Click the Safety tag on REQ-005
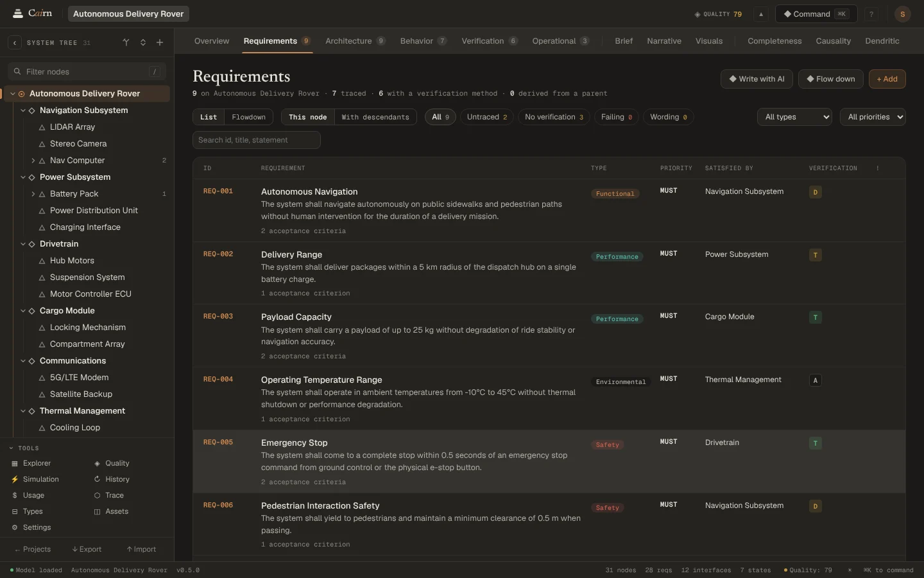 coord(607,444)
